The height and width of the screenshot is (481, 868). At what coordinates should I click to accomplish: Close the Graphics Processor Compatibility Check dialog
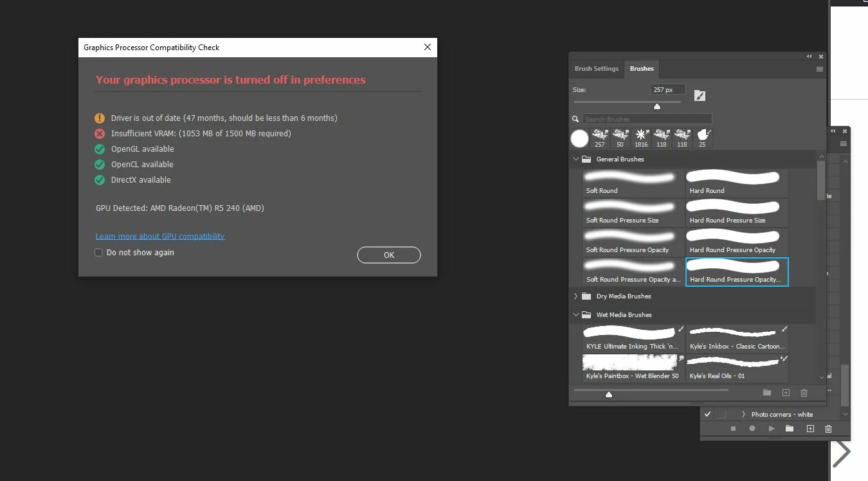(428, 47)
